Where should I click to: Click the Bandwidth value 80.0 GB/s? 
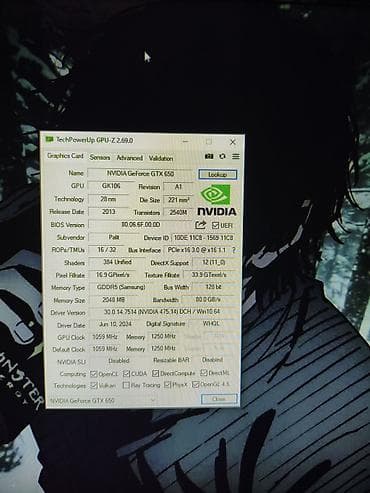208,300
